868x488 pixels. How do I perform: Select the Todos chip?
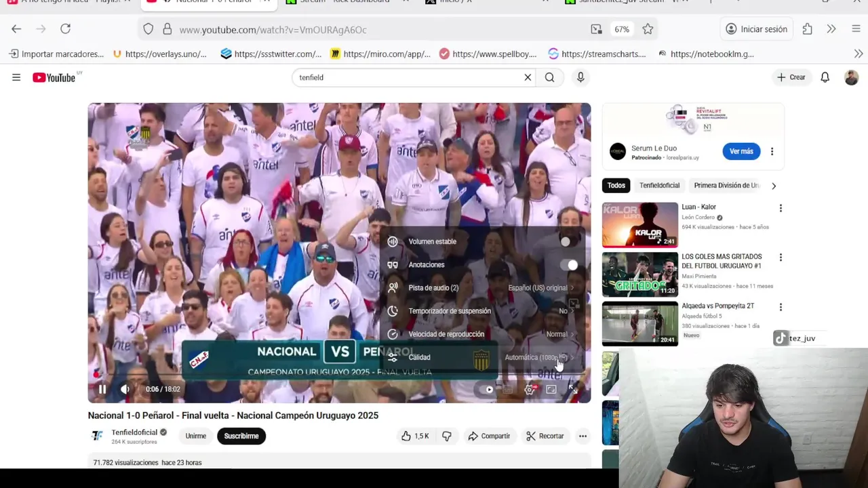click(x=616, y=186)
